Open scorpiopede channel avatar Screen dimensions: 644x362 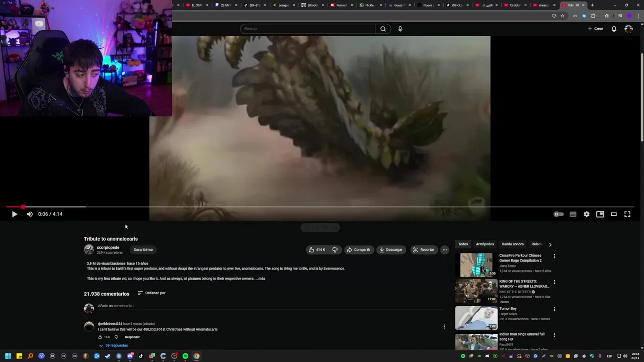point(89,249)
